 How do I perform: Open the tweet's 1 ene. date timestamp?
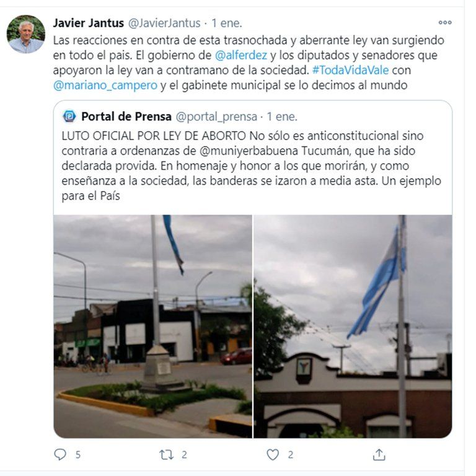226,23
